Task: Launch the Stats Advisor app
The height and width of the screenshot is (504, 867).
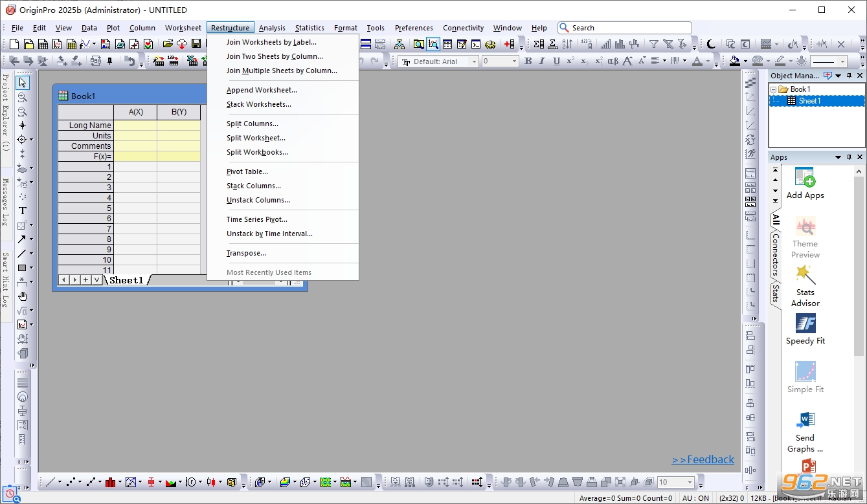Action: 805,285
